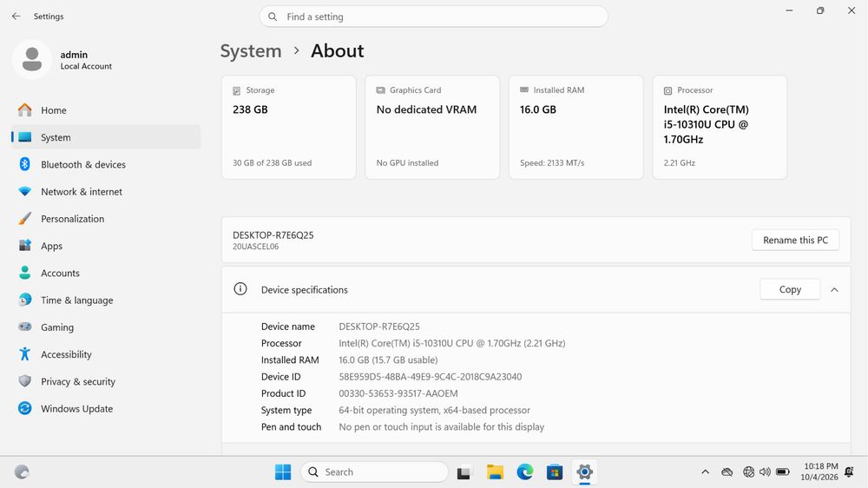Screen dimensions: 868x488
Task: Click the Task View taskbar icon
Action: point(464,472)
